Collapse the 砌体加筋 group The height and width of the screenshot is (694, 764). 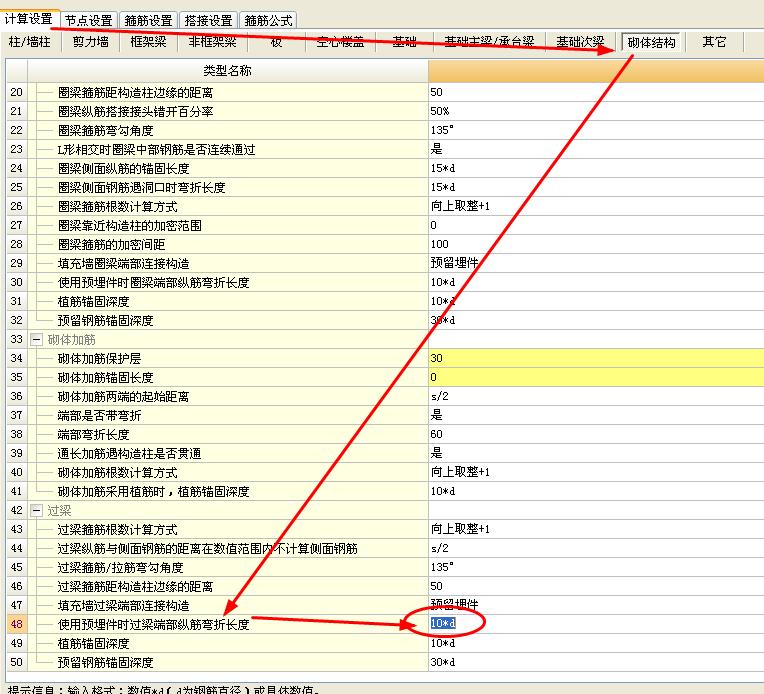[37, 340]
